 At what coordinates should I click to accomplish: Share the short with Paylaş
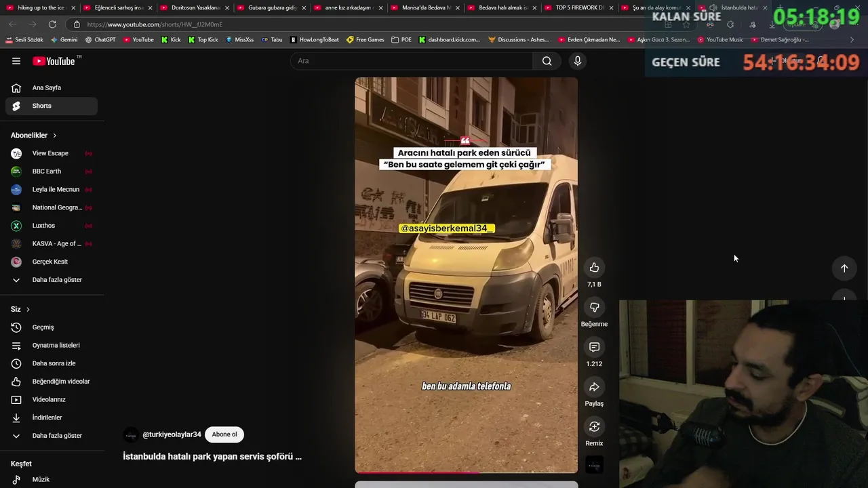(594, 387)
